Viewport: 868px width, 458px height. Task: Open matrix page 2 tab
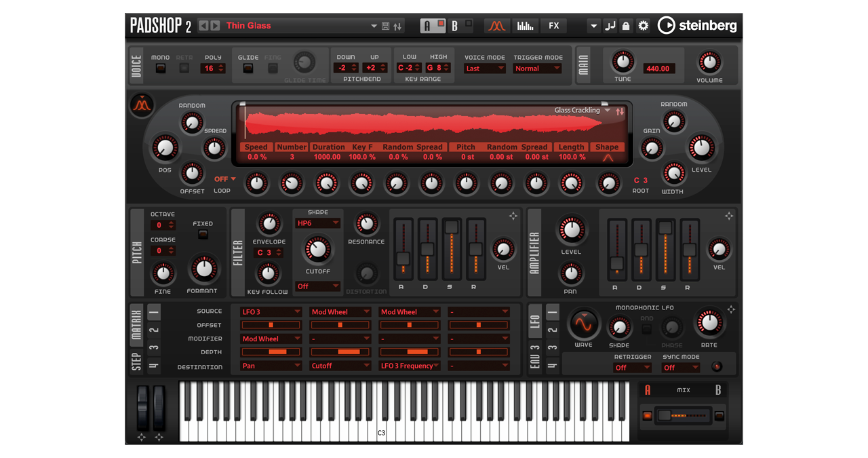154,331
